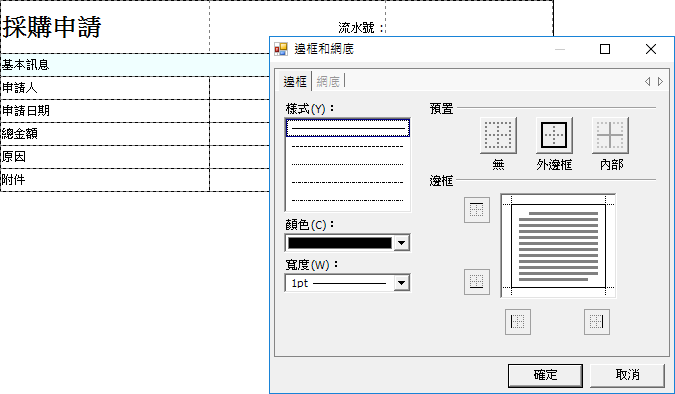Image resolution: width=675 pixels, height=394 pixels.
Task: Expand the 寬度 width dropdown
Action: [x=401, y=283]
